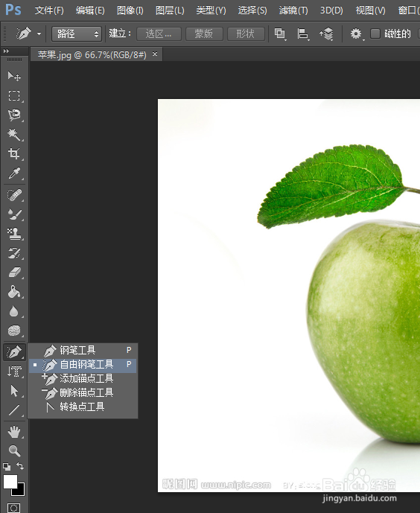The image size is (420, 513).
Task: Expand the collapsed toolbox panel arrows
Action: 6,51
